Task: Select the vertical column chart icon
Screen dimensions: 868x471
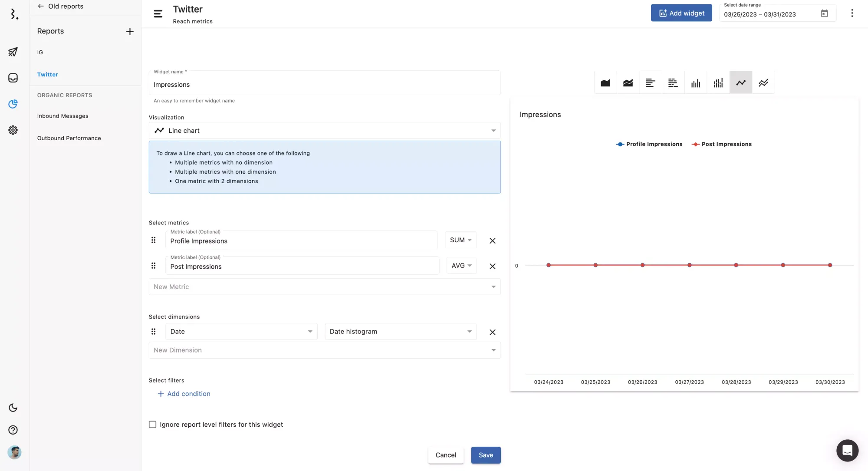Action: [x=696, y=82]
